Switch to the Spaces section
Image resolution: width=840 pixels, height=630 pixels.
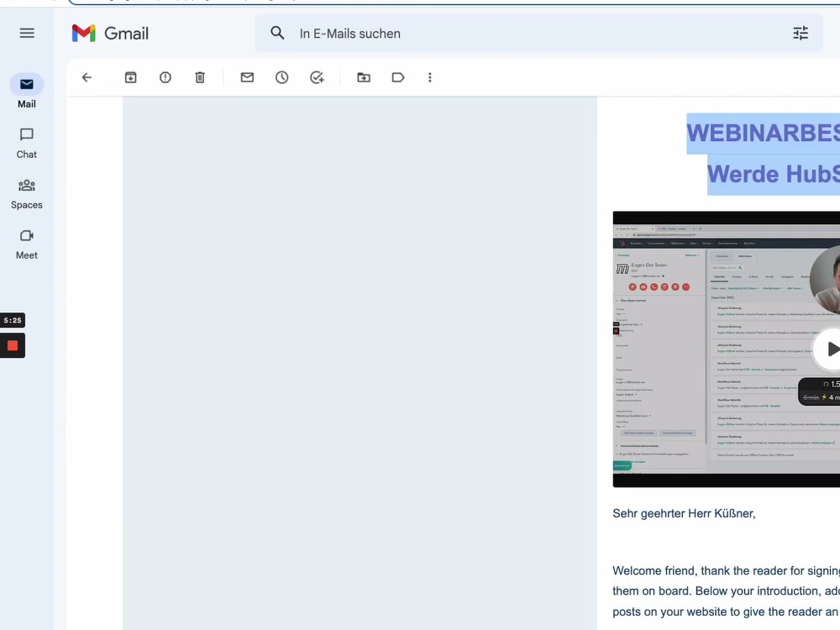pyautogui.click(x=26, y=193)
